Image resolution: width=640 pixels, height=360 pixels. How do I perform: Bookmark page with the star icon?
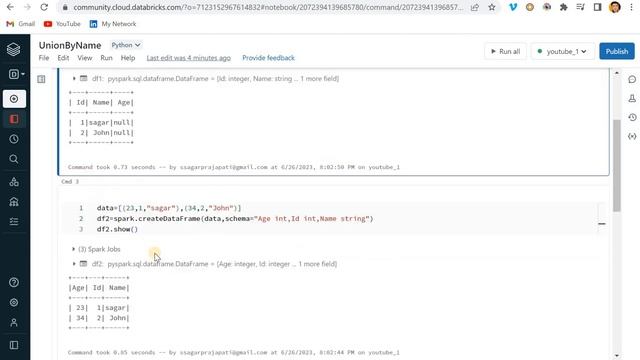click(492, 7)
